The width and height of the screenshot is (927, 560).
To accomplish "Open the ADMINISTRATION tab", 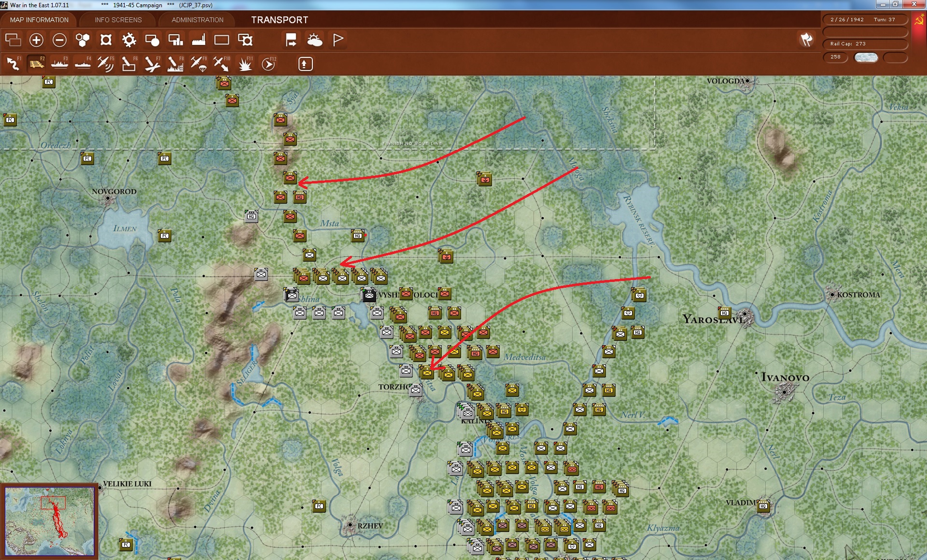I will (197, 20).
